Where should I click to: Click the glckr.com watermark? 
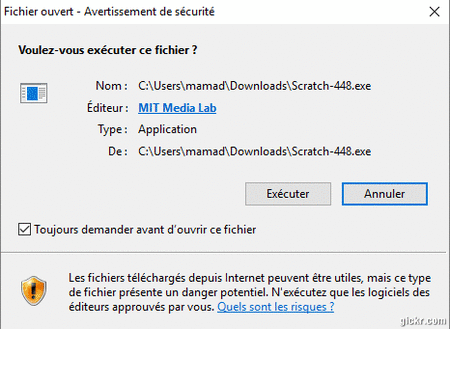(x=423, y=321)
